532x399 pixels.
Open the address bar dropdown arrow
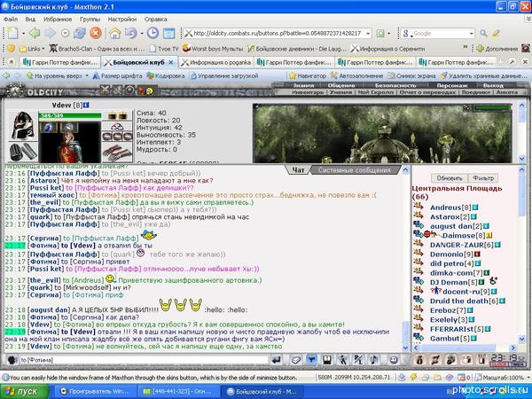[368, 34]
